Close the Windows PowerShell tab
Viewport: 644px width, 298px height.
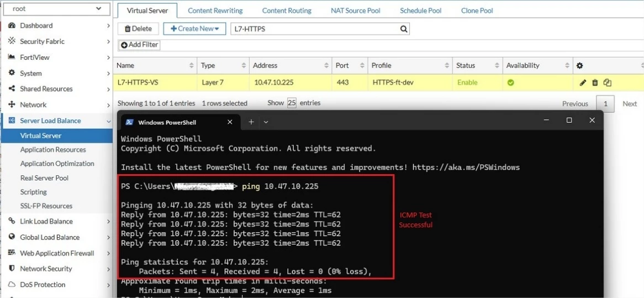pyautogui.click(x=230, y=122)
